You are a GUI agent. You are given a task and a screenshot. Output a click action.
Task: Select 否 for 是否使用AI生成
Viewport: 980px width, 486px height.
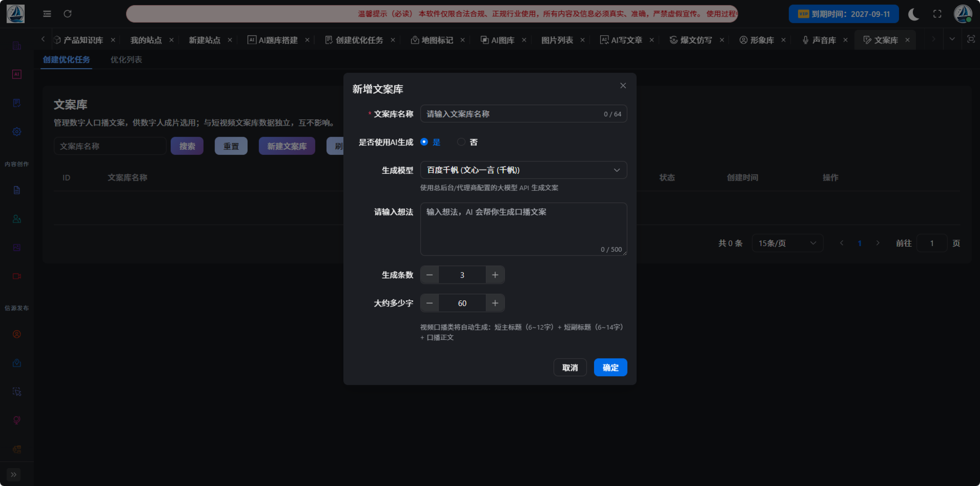tap(467, 142)
